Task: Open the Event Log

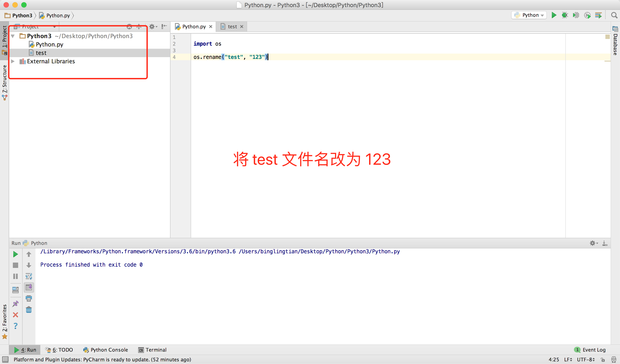Action: [590, 350]
